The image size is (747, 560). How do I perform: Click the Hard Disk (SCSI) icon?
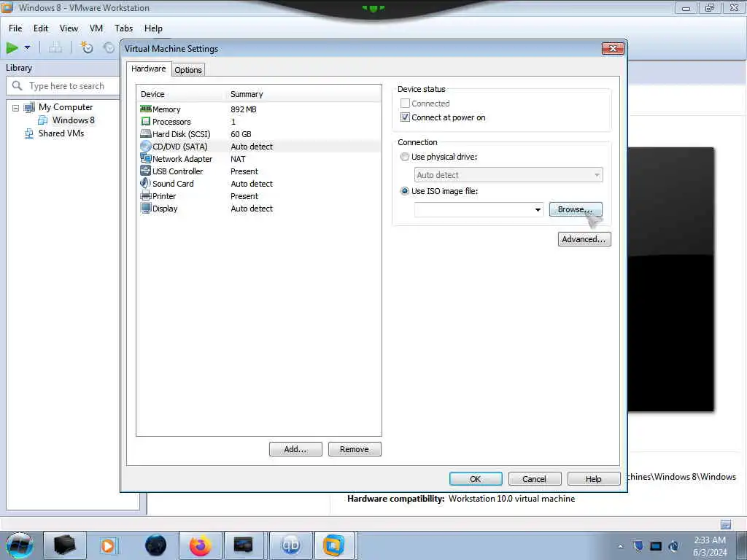[146, 134]
